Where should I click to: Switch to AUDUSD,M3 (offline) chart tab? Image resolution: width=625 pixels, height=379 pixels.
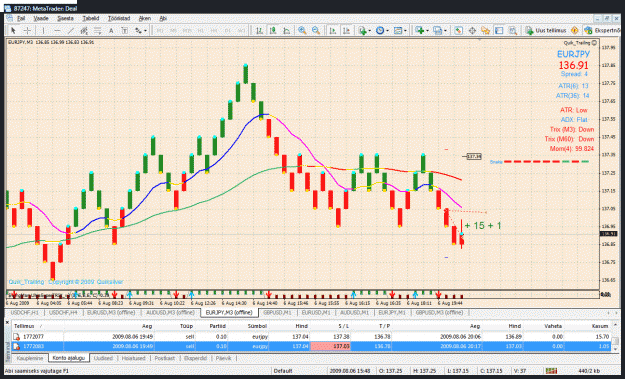[x=170, y=312]
